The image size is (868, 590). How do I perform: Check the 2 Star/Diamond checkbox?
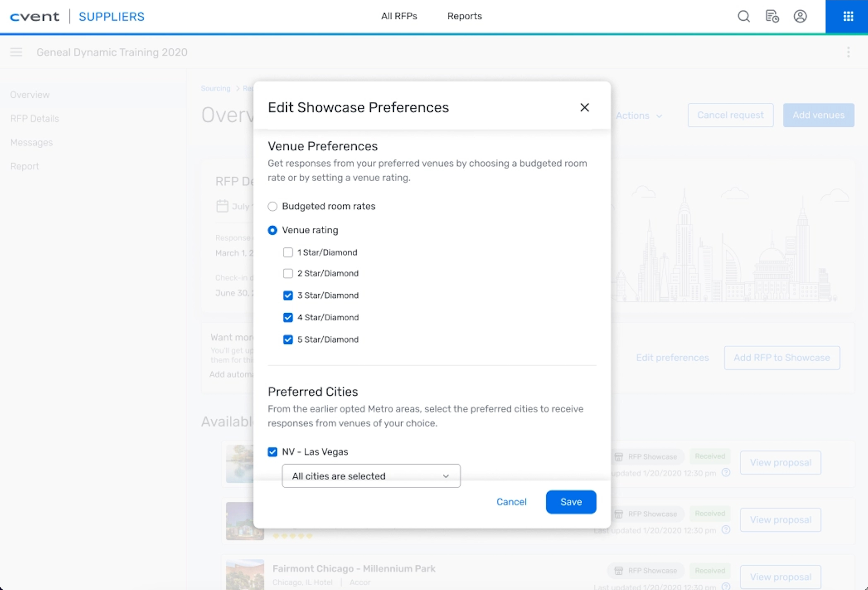[x=288, y=274]
